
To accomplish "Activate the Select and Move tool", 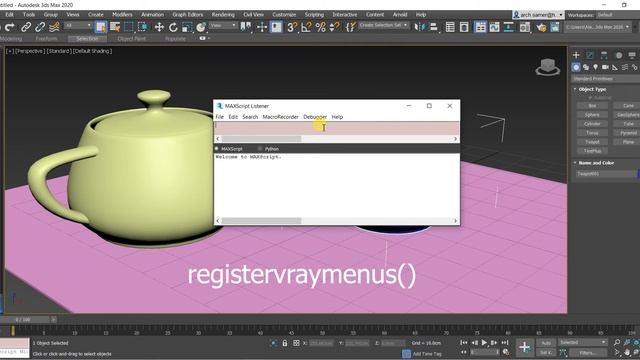I will coord(159,27).
